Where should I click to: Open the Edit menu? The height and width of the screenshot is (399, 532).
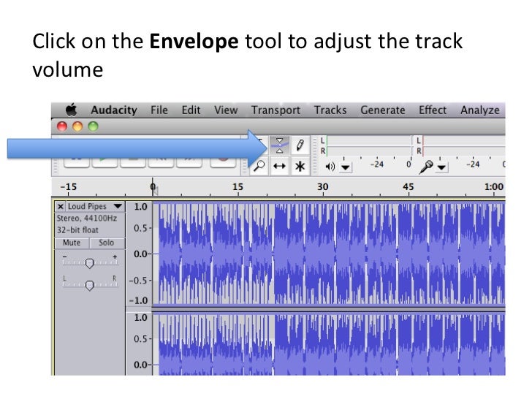(191, 110)
